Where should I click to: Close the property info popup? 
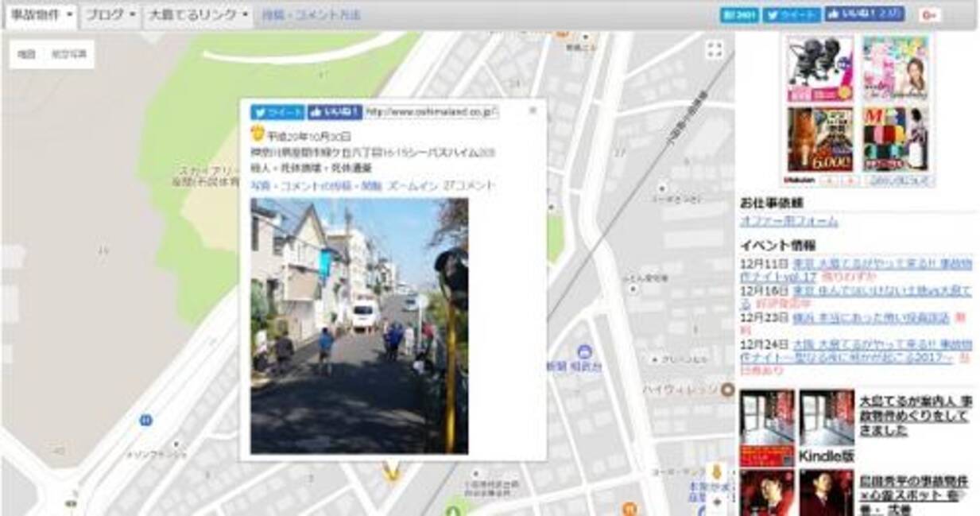(533, 111)
